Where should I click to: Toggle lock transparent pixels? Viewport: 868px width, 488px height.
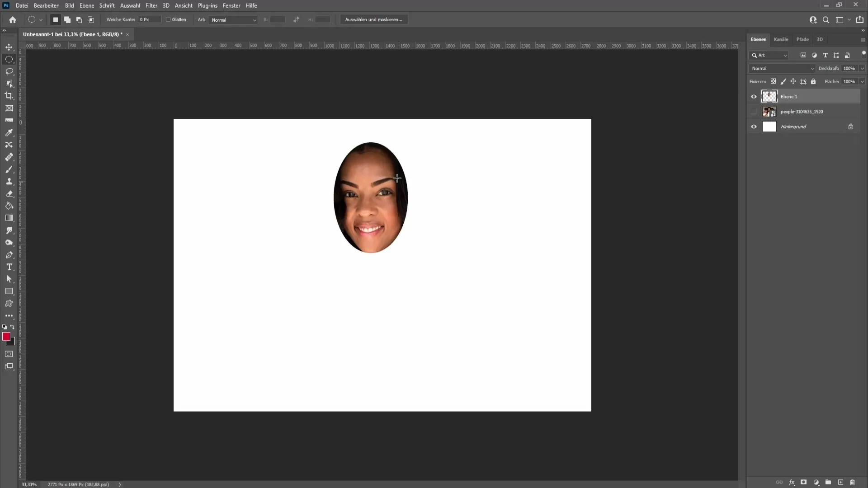click(x=774, y=82)
